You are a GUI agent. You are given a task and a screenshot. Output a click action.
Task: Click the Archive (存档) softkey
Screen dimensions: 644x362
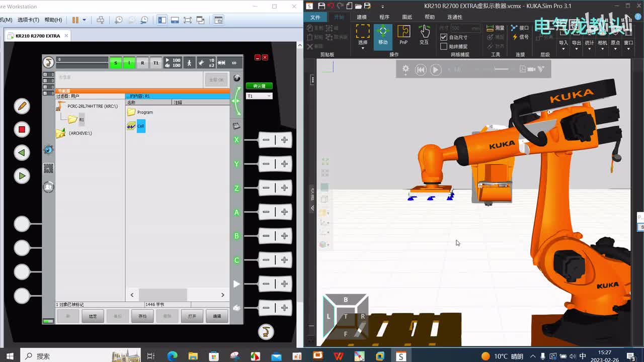(142, 316)
